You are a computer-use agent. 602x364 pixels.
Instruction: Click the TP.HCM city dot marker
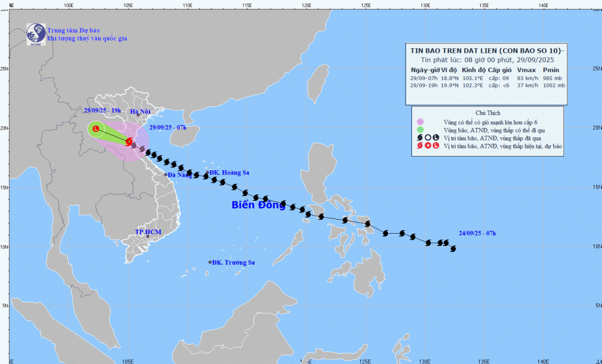148,237
